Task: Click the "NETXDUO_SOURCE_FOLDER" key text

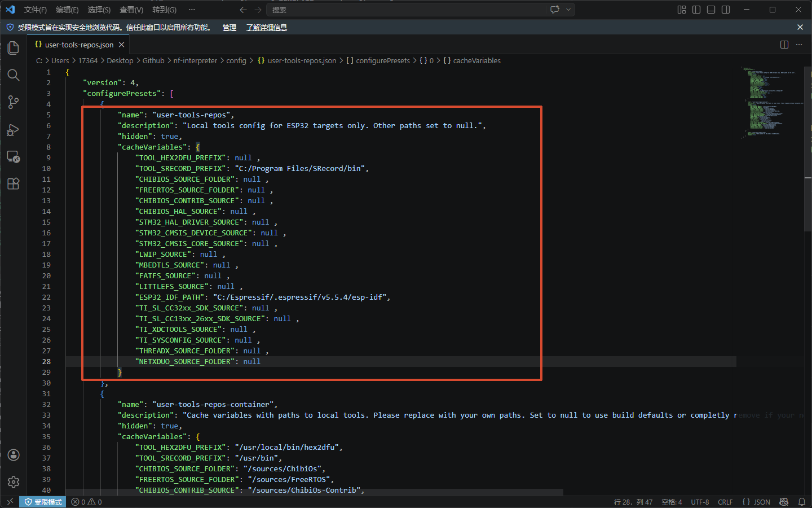Action: click(x=185, y=361)
